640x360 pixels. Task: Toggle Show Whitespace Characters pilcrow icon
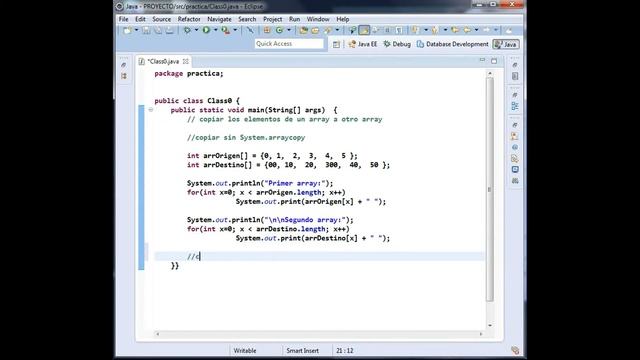pyautogui.click(x=399, y=30)
